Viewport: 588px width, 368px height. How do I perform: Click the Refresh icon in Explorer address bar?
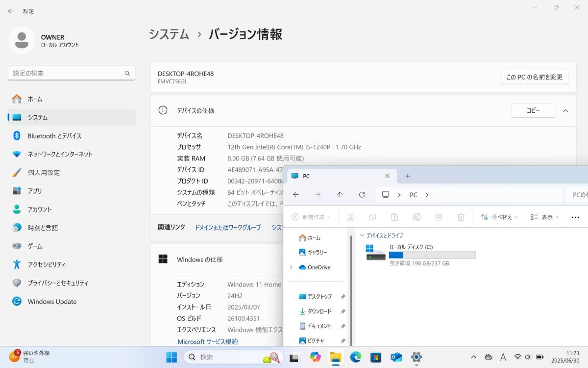(x=362, y=194)
